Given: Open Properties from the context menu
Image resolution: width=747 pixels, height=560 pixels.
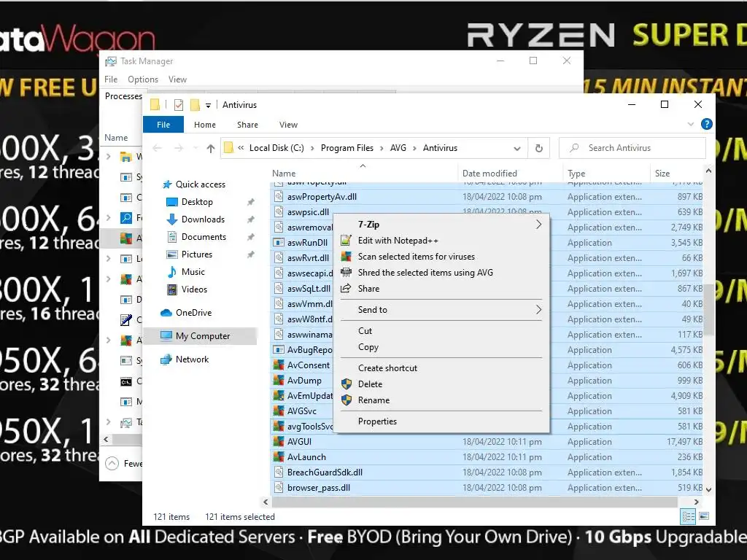Looking at the screenshot, I should (x=441, y=421).
